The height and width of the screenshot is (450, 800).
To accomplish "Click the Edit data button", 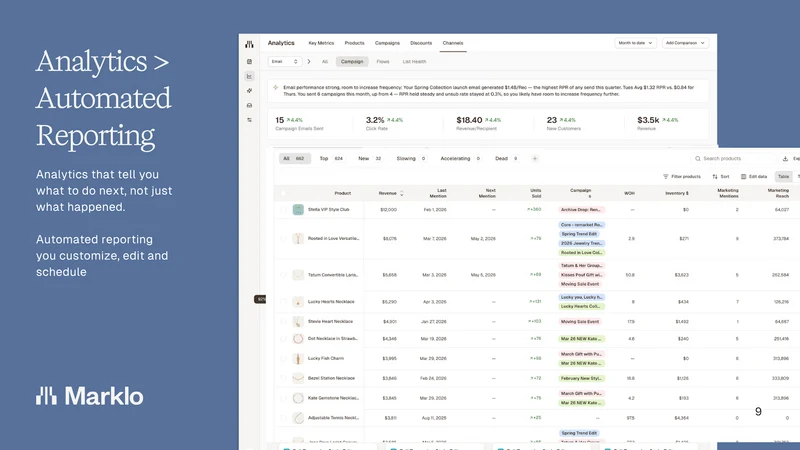I will pos(754,177).
